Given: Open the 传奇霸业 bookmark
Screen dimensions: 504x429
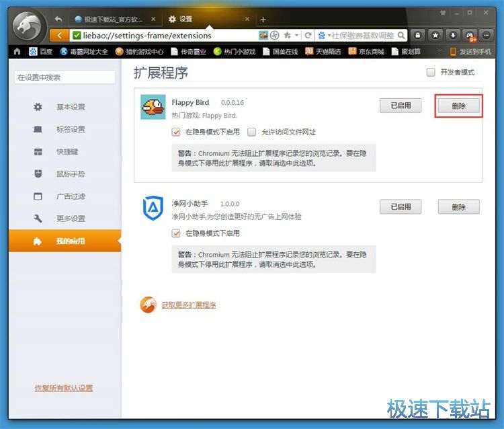Looking at the screenshot, I should coord(188,52).
